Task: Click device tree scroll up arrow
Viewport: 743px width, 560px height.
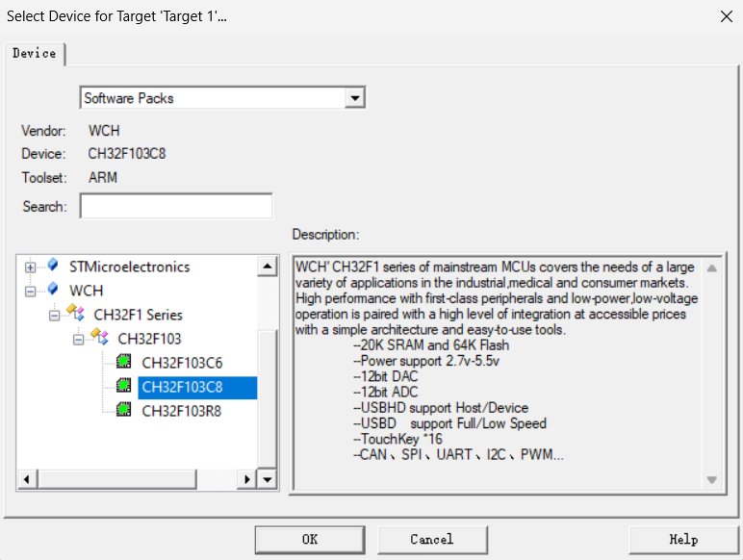Action: (x=268, y=267)
